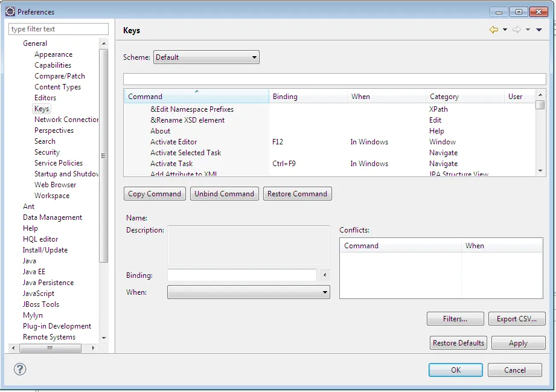Sort by the User column header

pos(519,96)
